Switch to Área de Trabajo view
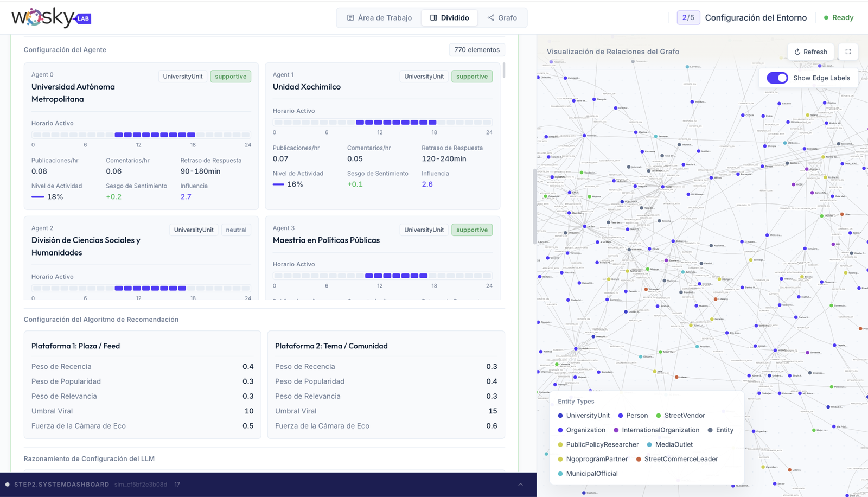 [x=379, y=17]
